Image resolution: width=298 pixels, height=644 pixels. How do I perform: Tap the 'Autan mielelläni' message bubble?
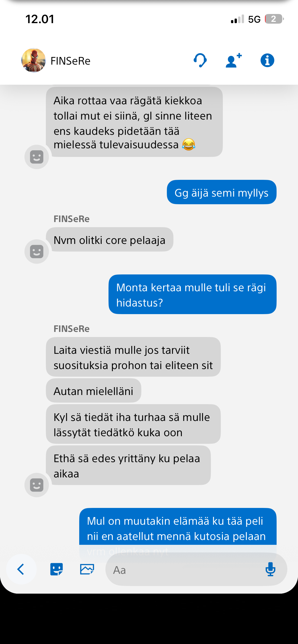(93, 391)
